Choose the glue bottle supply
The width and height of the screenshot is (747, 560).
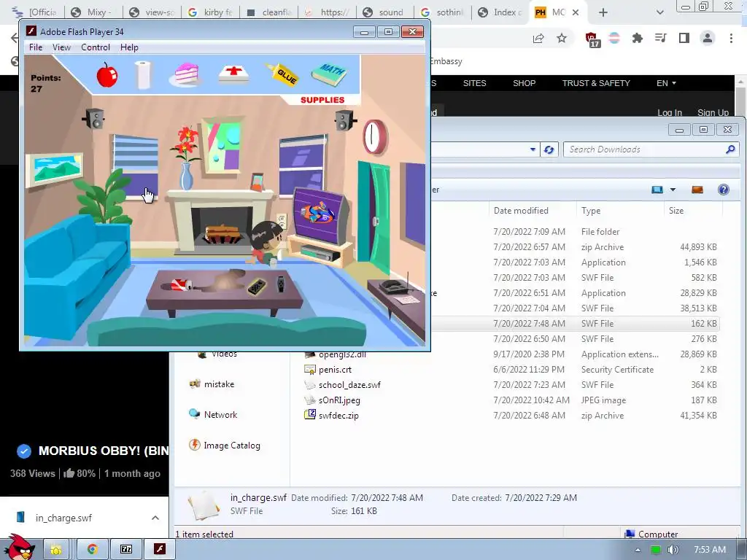(x=283, y=74)
